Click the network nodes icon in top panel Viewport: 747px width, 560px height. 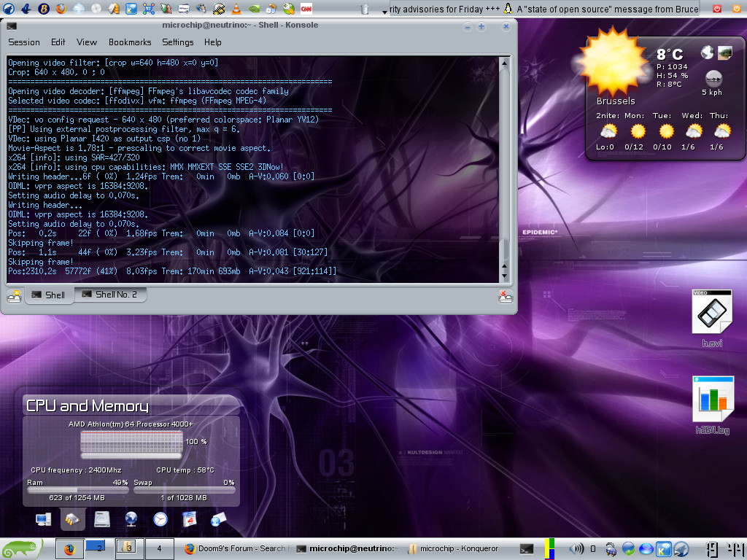149,8
